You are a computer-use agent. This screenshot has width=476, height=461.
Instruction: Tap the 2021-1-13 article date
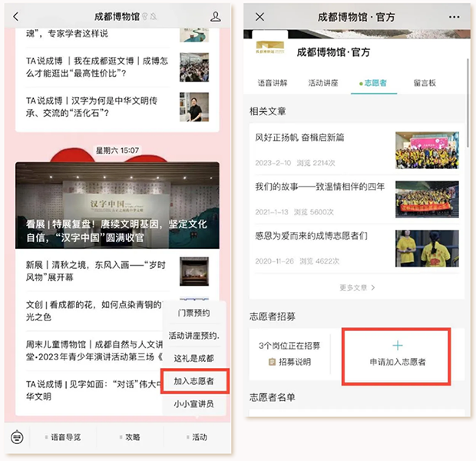click(271, 212)
